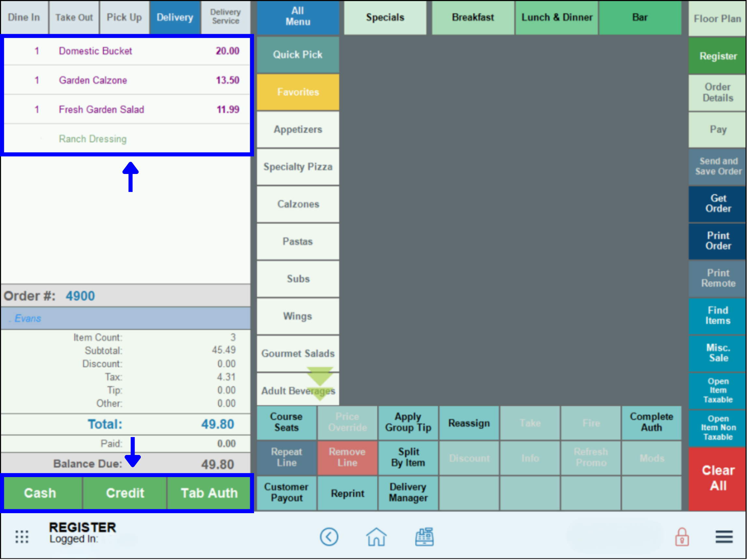Expand the Gourmet Salads category
This screenshot has width=747, height=560.
[x=298, y=353]
